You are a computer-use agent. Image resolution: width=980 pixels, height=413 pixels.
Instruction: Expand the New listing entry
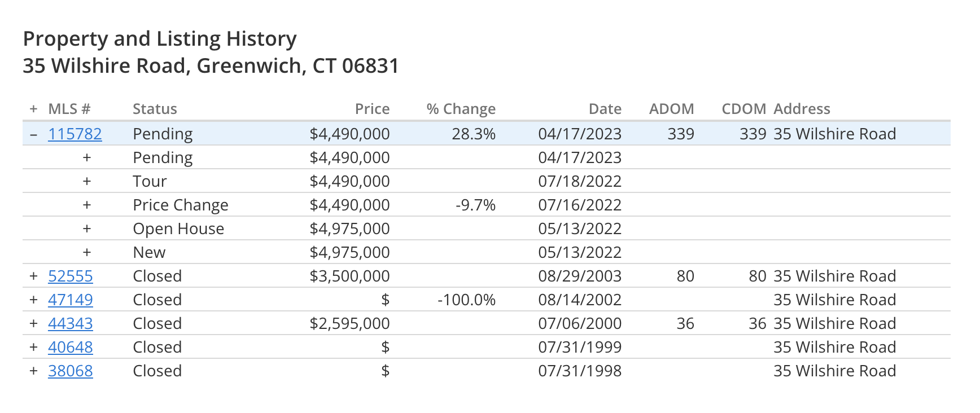click(x=87, y=253)
